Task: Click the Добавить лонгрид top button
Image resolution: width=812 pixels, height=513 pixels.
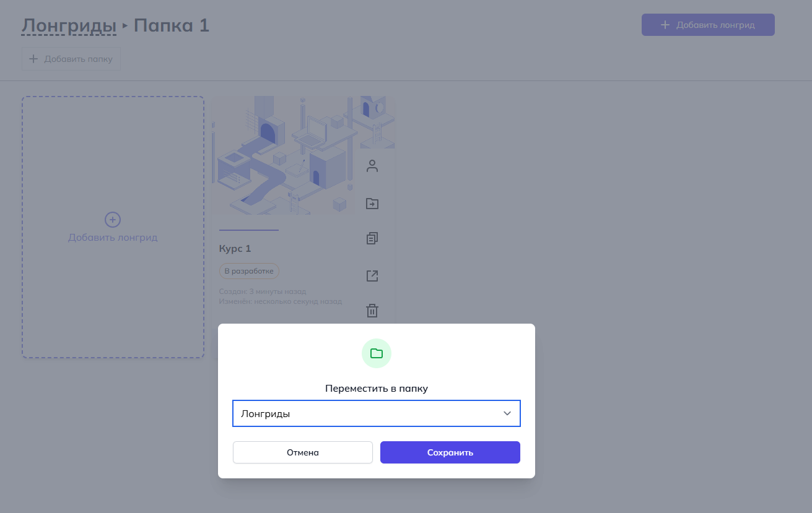Action: point(708,25)
